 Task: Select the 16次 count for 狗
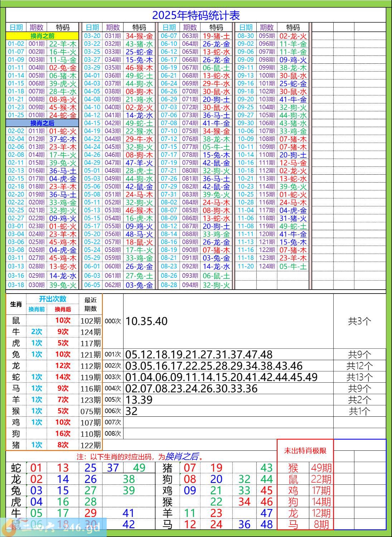pos(63,434)
